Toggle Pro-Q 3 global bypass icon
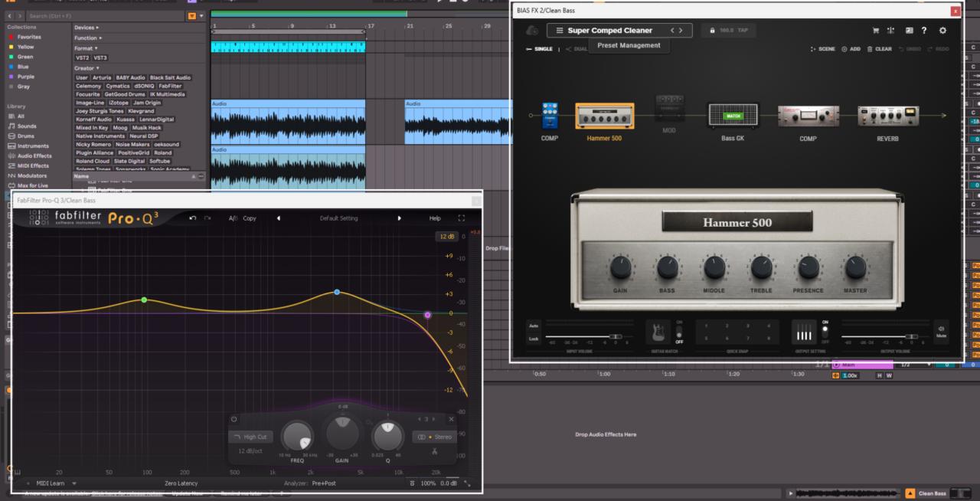The width and height of the screenshot is (980, 501). point(412,483)
